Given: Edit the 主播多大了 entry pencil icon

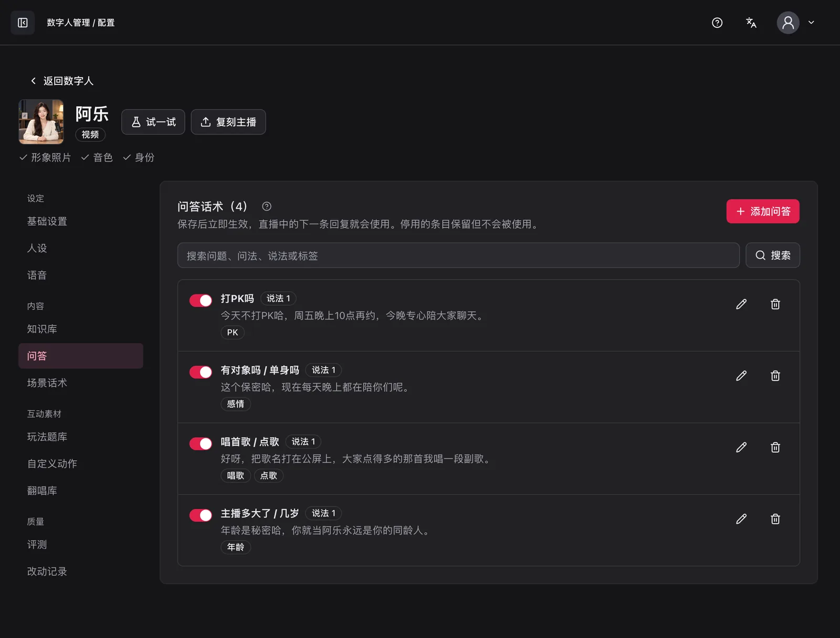Looking at the screenshot, I should [741, 519].
